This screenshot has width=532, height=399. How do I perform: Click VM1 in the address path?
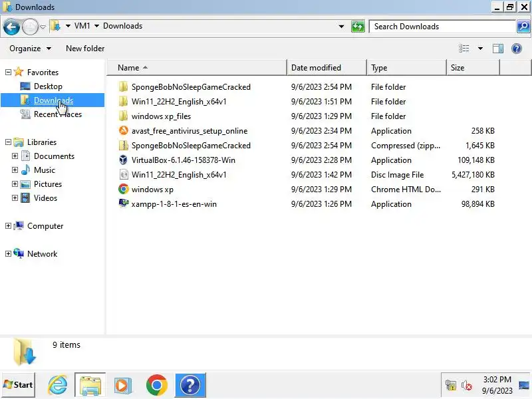[82, 26]
